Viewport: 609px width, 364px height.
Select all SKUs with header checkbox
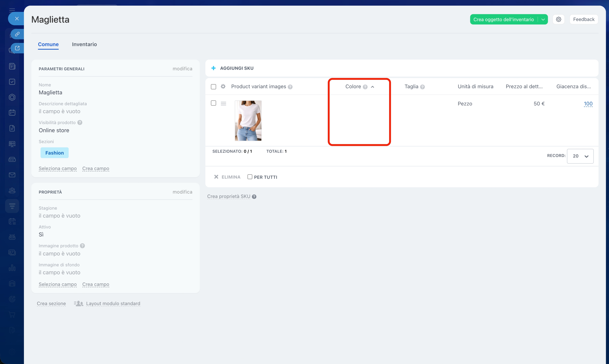point(213,87)
